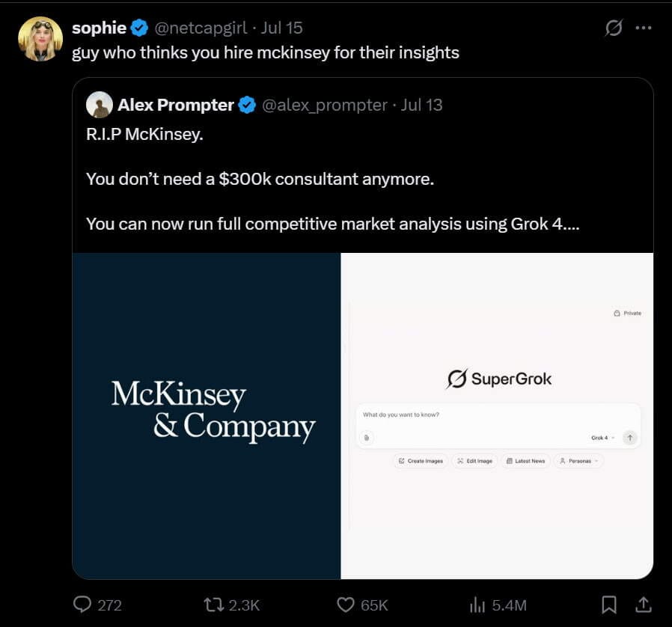Expand the Grok 4 model dropdown

[602, 438]
